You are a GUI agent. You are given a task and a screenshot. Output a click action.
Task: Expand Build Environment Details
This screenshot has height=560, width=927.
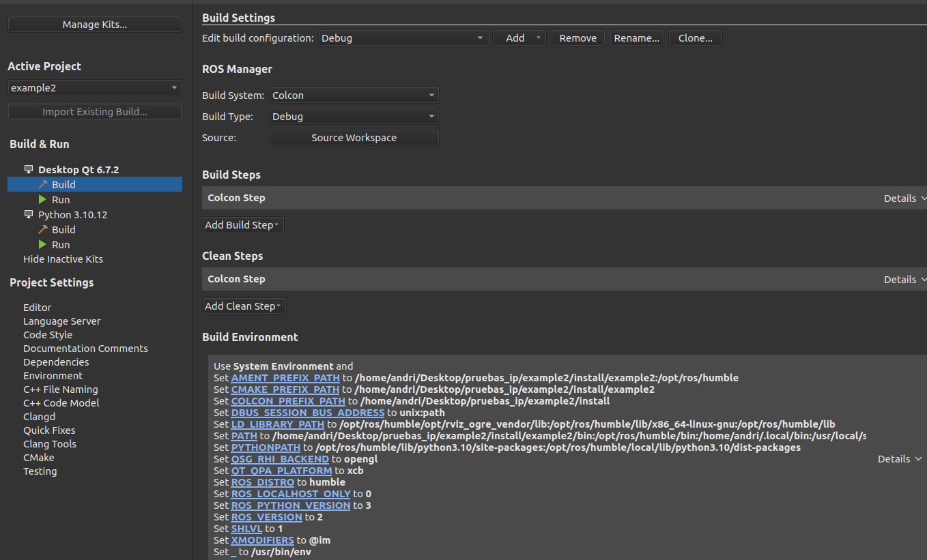point(900,459)
